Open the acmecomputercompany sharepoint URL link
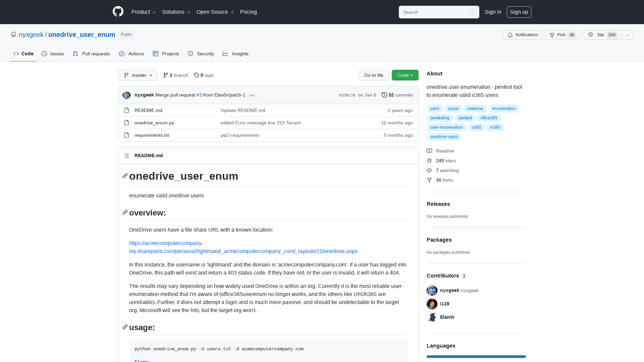 pyautogui.click(x=243, y=247)
